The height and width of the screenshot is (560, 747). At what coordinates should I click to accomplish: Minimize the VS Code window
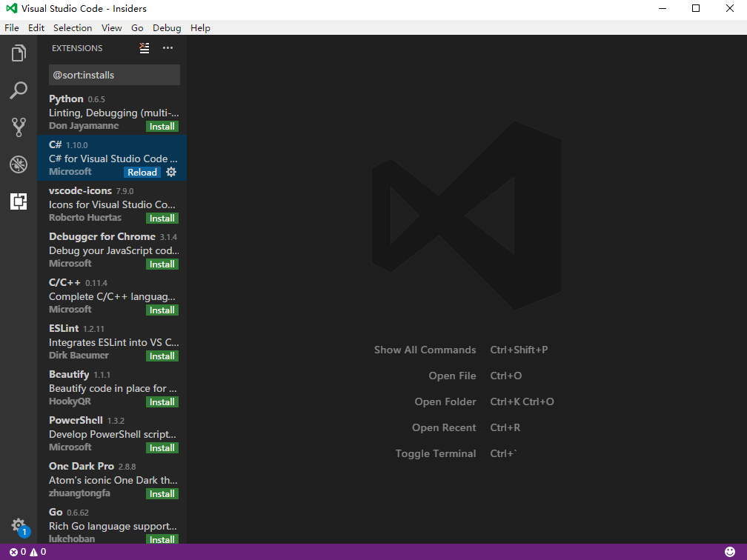(x=663, y=9)
